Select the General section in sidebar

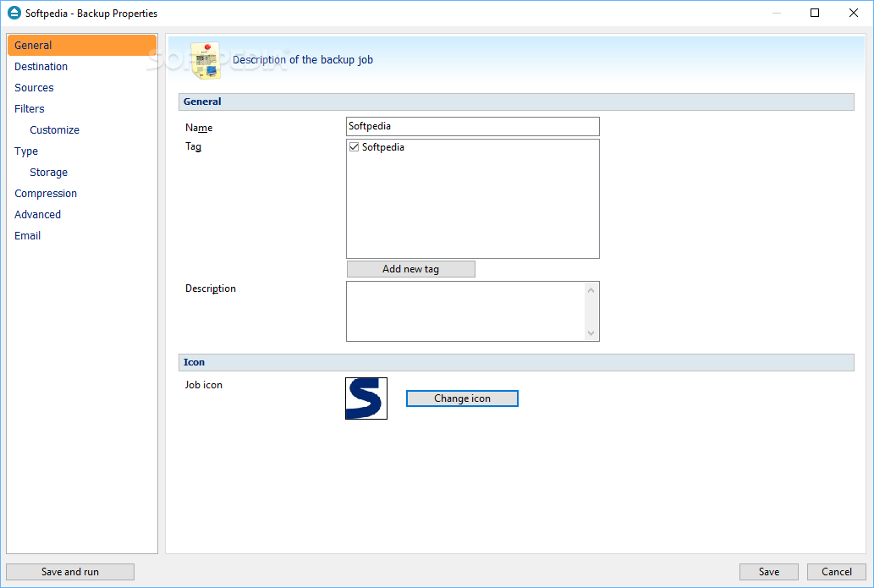coord(82,45)
